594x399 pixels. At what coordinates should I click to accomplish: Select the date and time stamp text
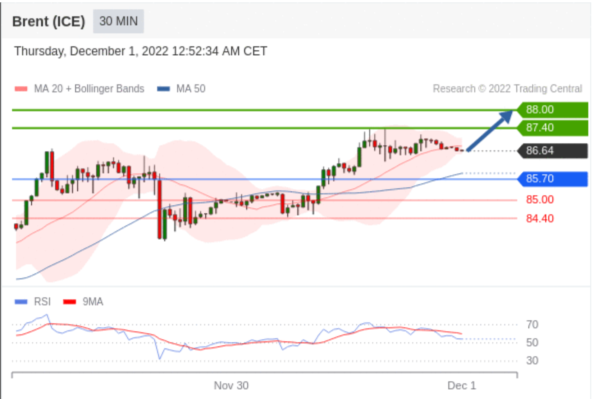(x=141, y=51)
